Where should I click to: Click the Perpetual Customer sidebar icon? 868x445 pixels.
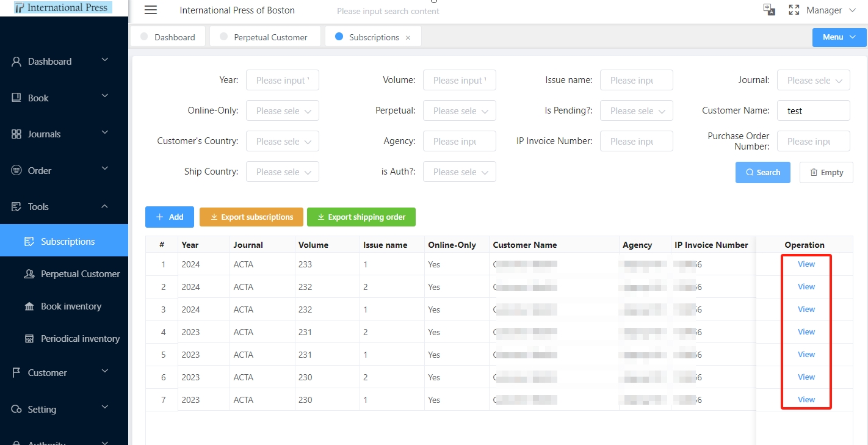[x=29, y=274]
